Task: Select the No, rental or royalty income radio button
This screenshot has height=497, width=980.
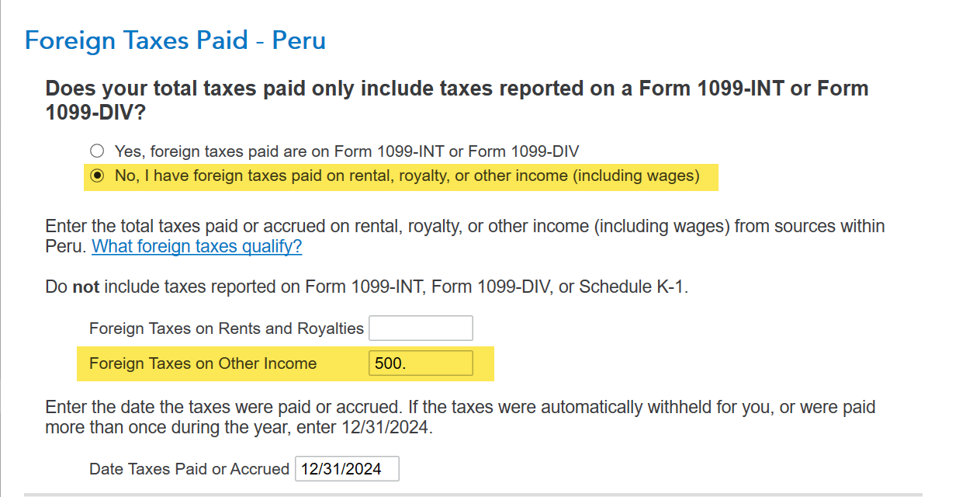Action: click(x=96, y=176)
